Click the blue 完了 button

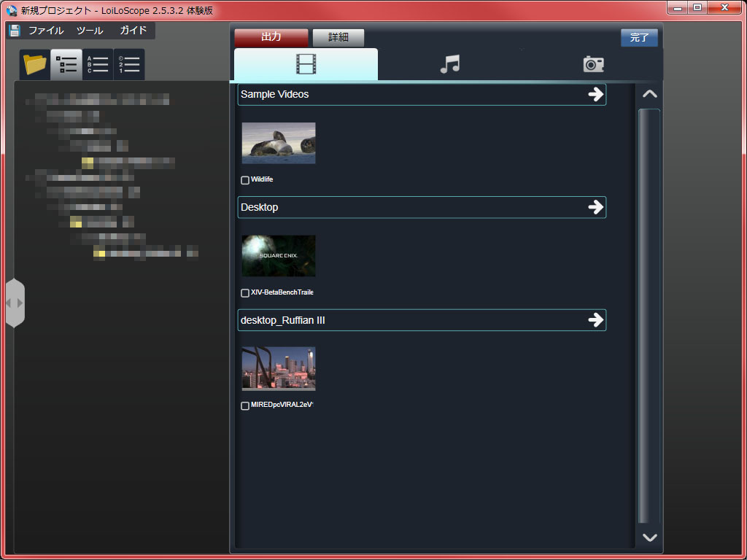click(639, 38)
